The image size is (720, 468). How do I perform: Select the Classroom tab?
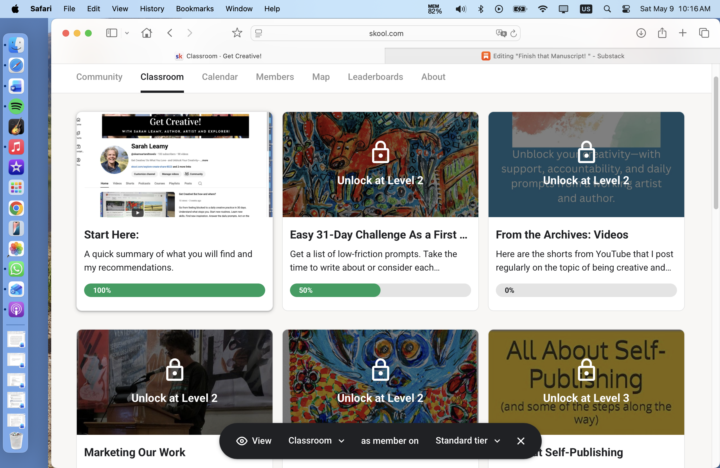point(162,77)
